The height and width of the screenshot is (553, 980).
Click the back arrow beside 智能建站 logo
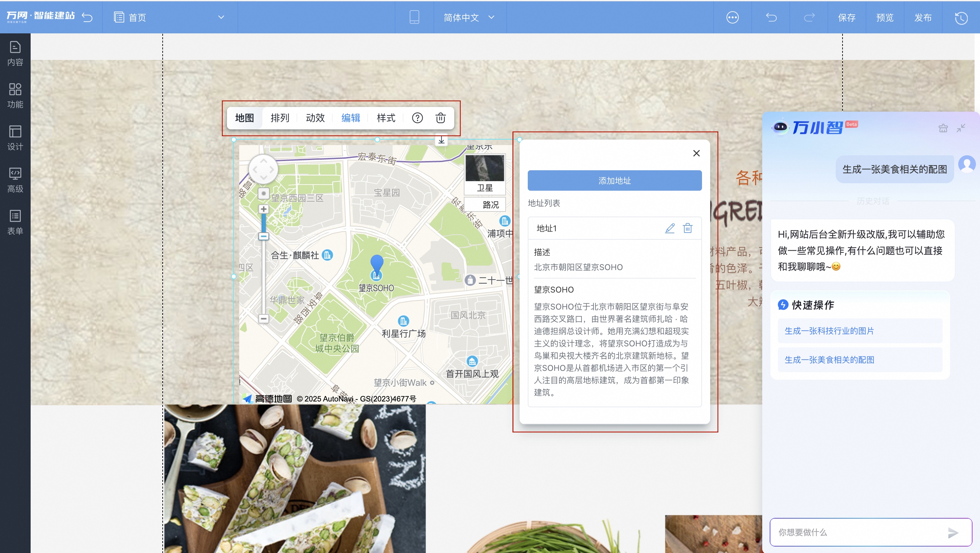(87, 17)
